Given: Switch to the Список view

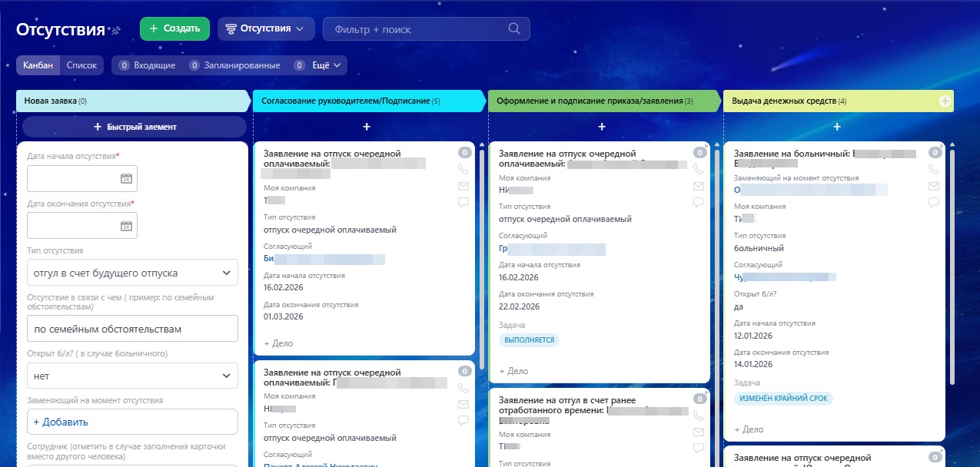Looking at the screenshot, I should pos(81,65).
